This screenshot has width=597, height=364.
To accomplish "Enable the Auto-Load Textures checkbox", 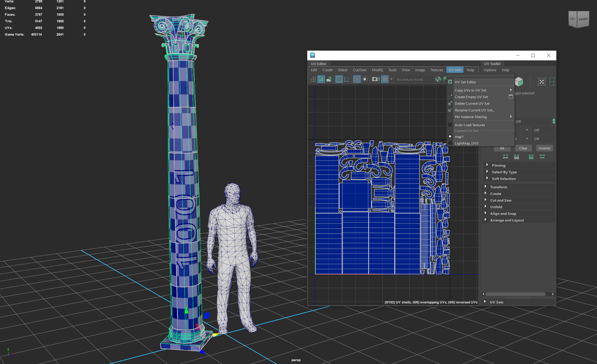I will pos(450,125).
